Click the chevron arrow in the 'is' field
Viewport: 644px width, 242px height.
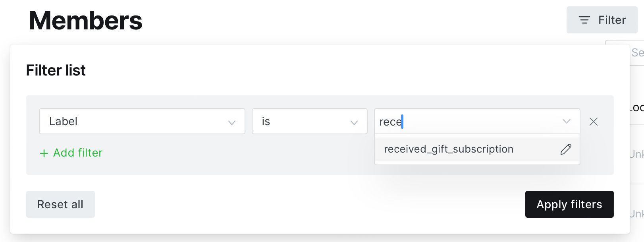tap(354, 122)
